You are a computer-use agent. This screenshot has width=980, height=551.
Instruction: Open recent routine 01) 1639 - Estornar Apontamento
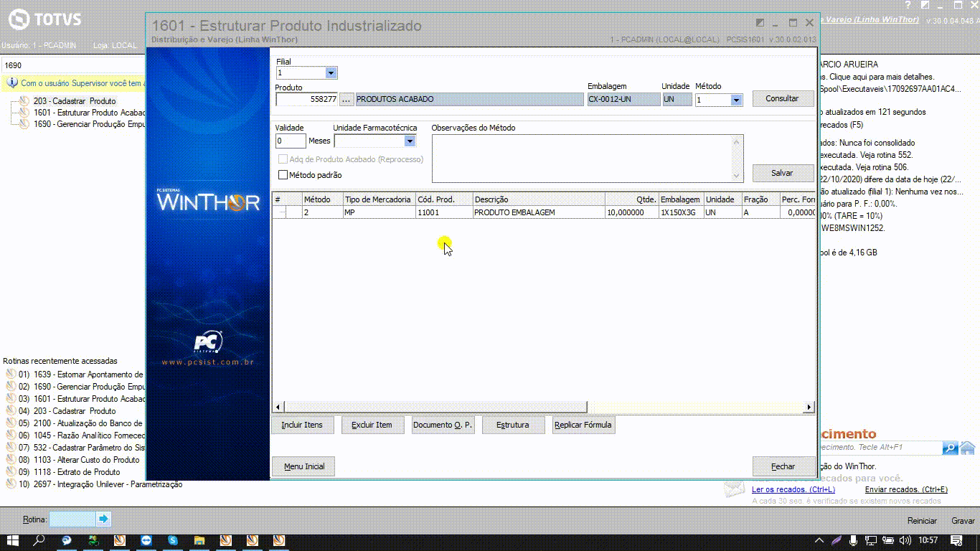(80, 375)
